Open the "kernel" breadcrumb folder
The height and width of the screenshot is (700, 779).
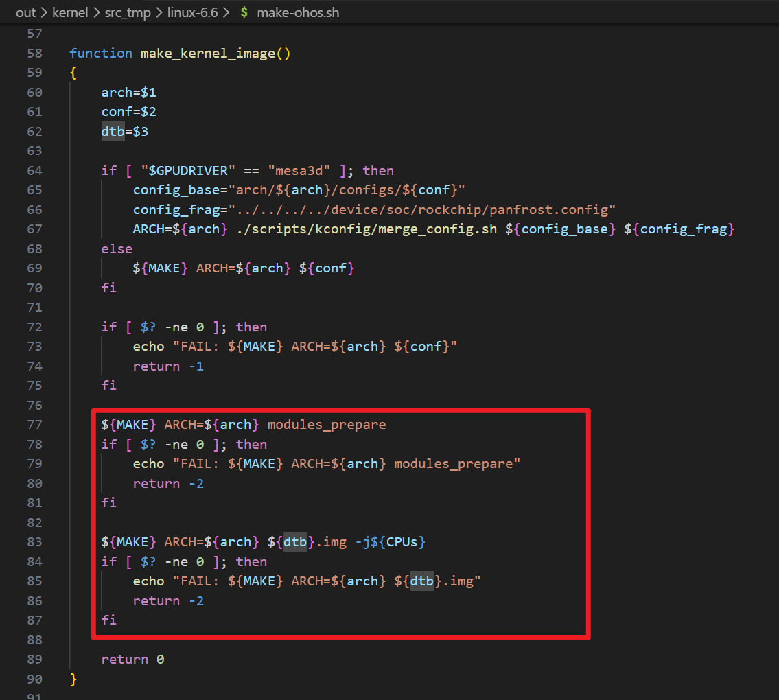click(x=70, y=12)
